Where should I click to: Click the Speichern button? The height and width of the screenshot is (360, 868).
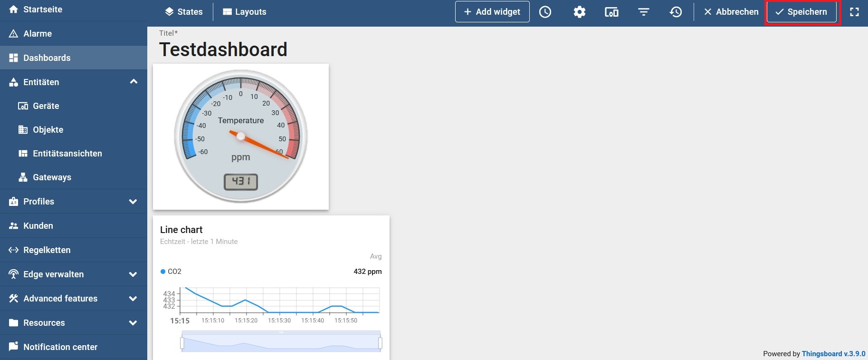[x=801, y=12]
